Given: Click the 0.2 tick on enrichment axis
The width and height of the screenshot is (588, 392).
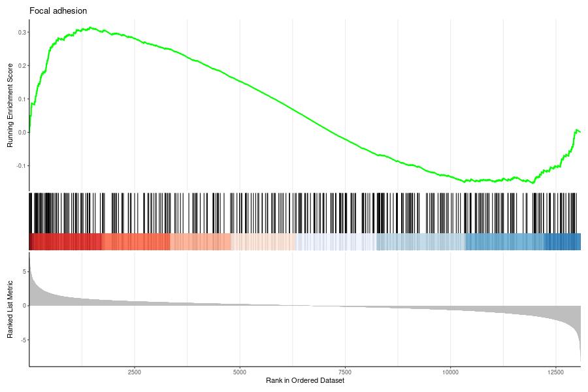Looking at the screenshot, I should tap(22, 66).
